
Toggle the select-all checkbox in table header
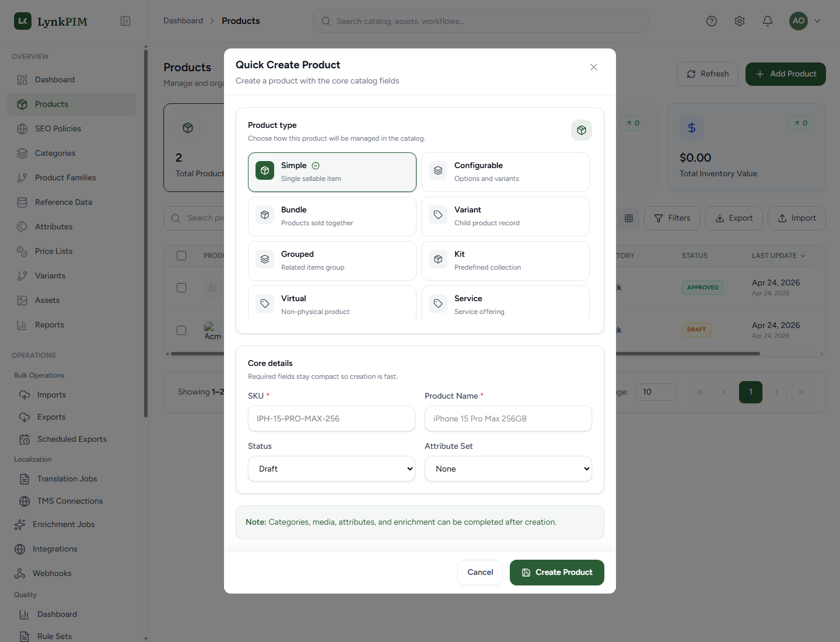[x=181, y=256]
